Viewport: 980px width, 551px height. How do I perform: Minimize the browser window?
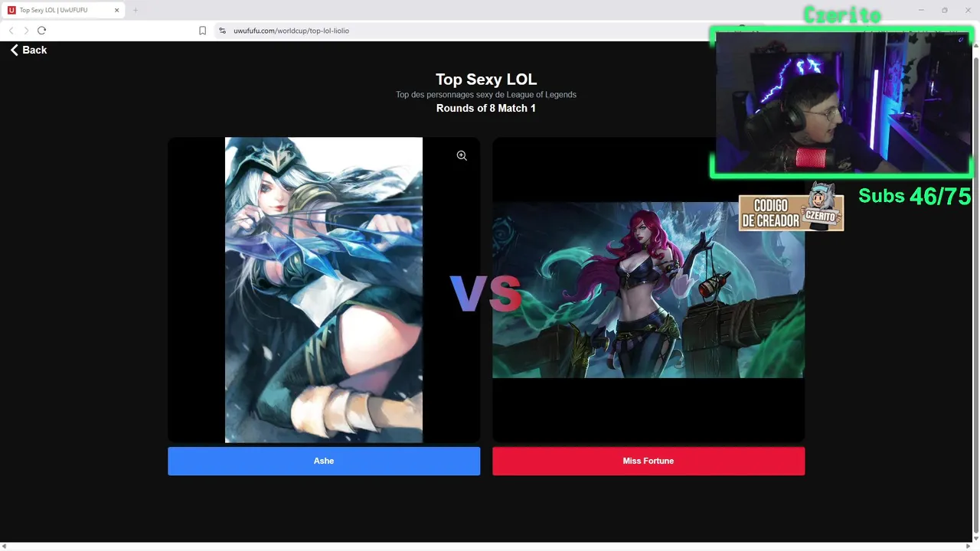[x=921, y=10]
